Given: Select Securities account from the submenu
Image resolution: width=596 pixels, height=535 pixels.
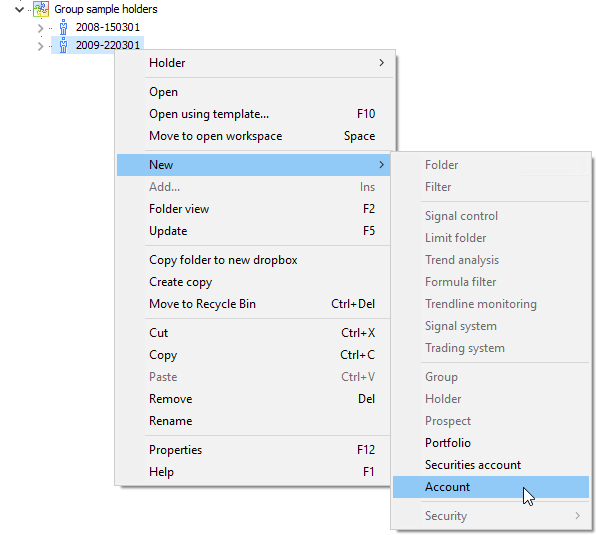Looking at the screenshot, I should [x=491, y=465].
